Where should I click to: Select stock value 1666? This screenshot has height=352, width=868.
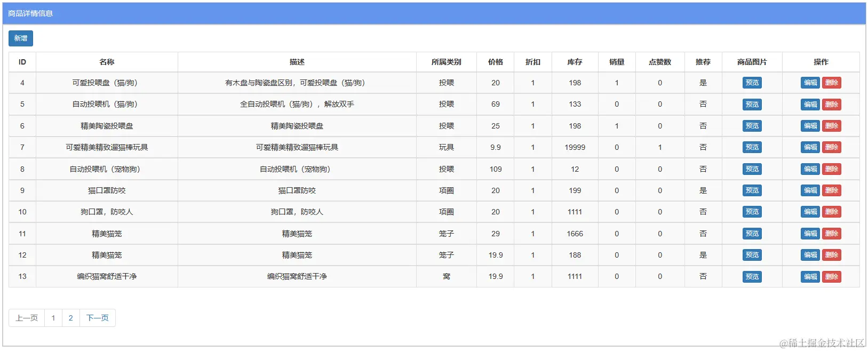click(x=575, y=234)
